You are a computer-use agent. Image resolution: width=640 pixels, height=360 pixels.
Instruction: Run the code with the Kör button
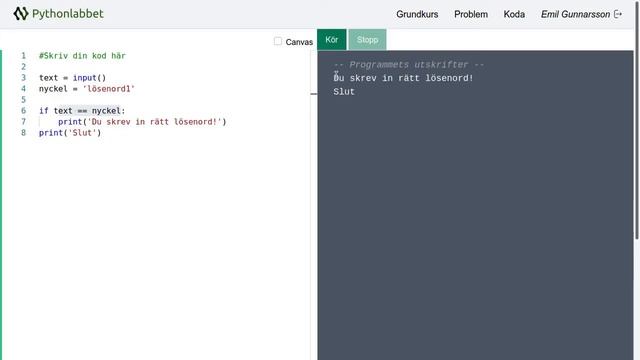(331, 40)
